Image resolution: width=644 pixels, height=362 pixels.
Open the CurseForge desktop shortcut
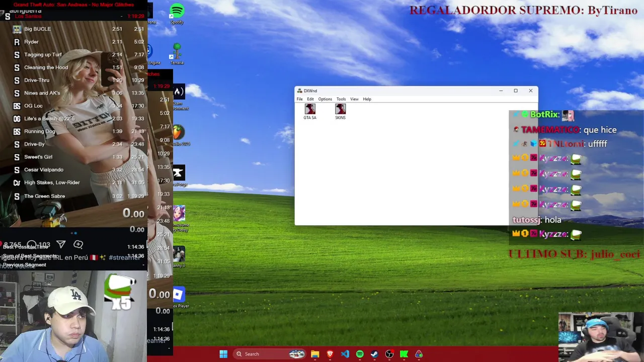point(178,176)
